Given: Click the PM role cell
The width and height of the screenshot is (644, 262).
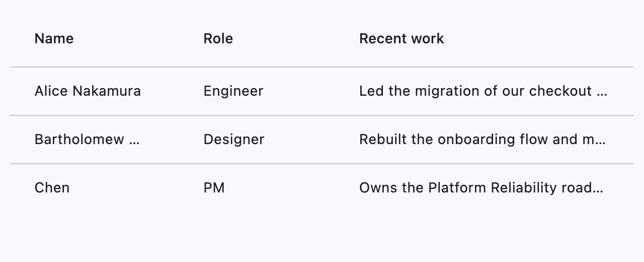Looking at the screenshot, I should tap(214, 188).
